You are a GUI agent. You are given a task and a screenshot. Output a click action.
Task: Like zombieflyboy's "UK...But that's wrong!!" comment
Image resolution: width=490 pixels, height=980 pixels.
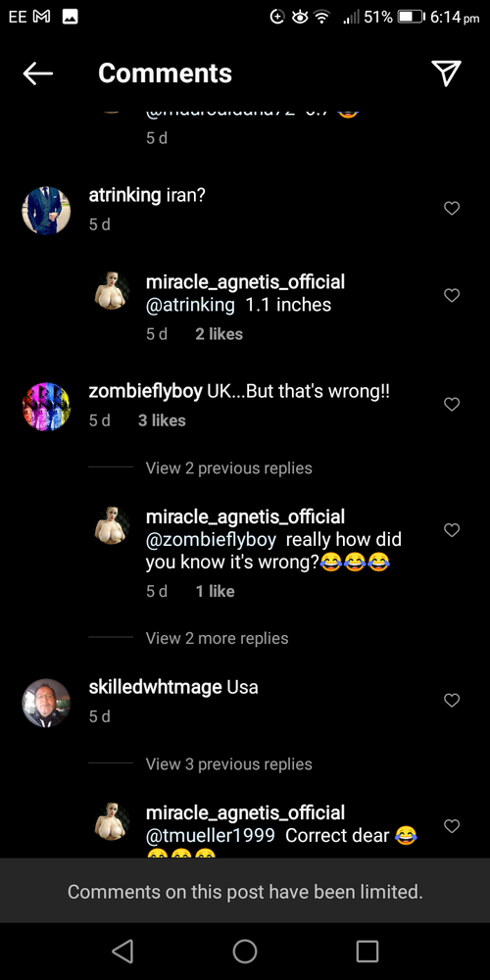click(452, 405)
